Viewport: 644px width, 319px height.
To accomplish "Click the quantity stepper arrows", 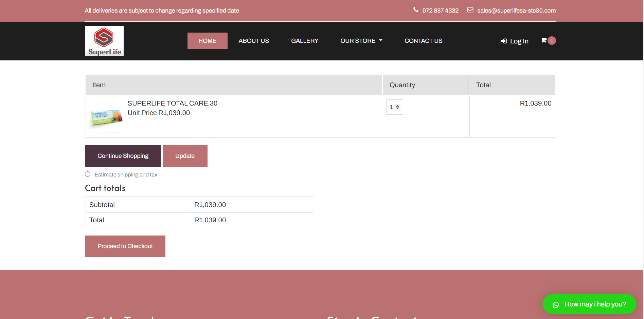I will point(397,107).
